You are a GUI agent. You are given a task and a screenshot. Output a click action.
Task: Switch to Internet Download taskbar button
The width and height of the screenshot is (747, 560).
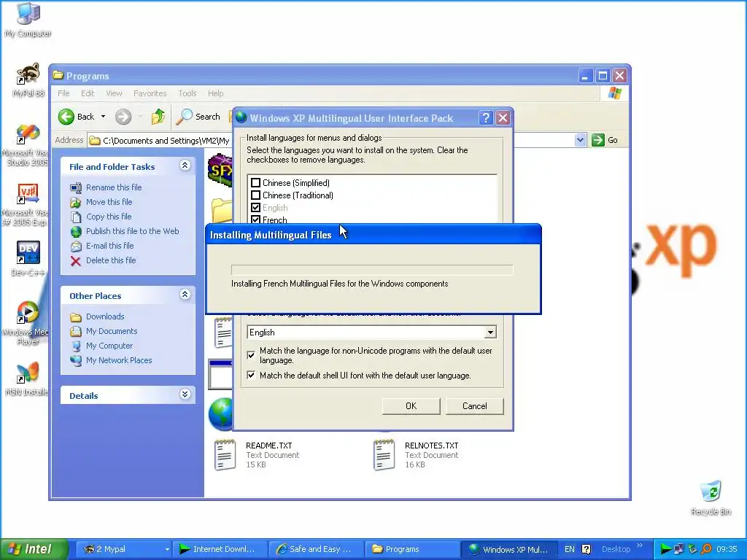click(x=220, y=550)
